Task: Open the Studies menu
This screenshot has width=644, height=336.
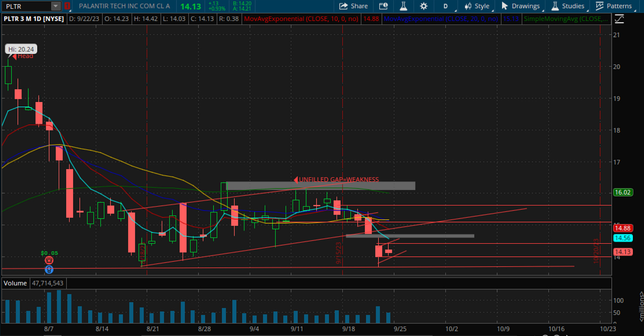Action: coord(568,6)
